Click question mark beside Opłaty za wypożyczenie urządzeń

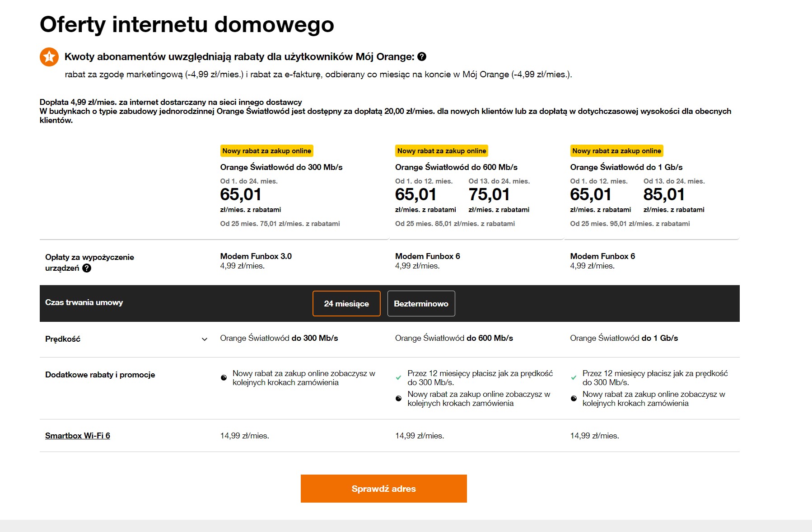(87, 268)
